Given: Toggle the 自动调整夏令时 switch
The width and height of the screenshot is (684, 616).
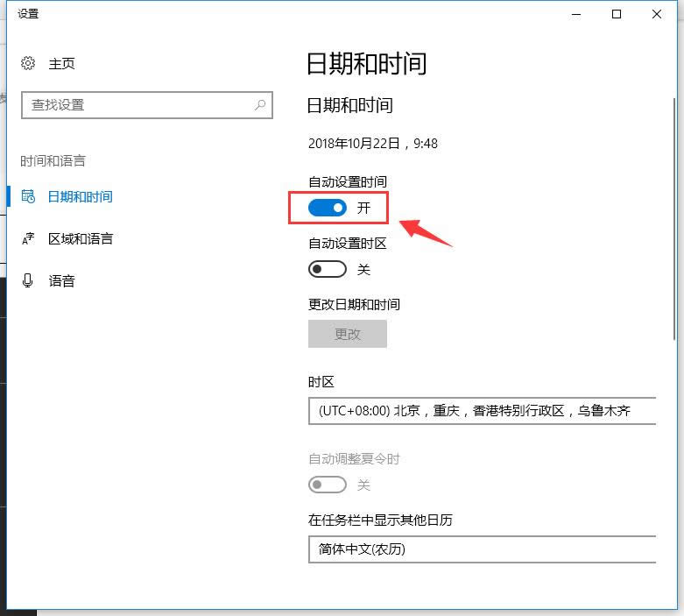Looking at the screenshot, I should [x=328, y=485].
